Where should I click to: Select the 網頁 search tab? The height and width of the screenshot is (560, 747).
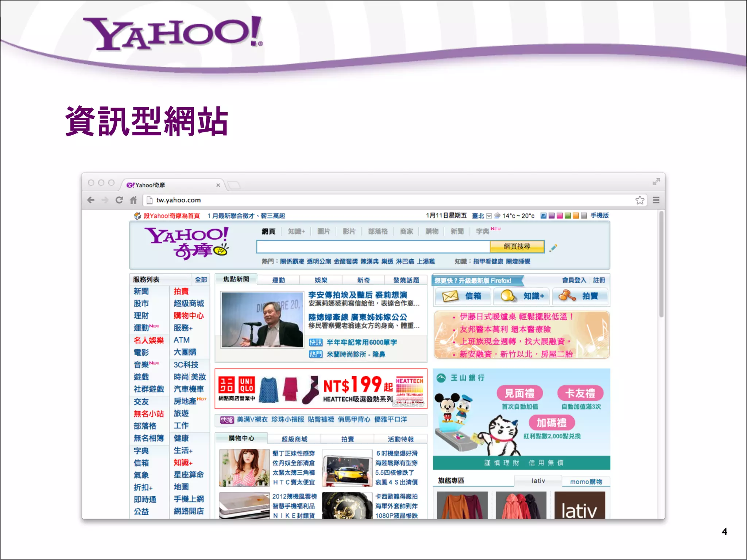click(x=268, y=231)
